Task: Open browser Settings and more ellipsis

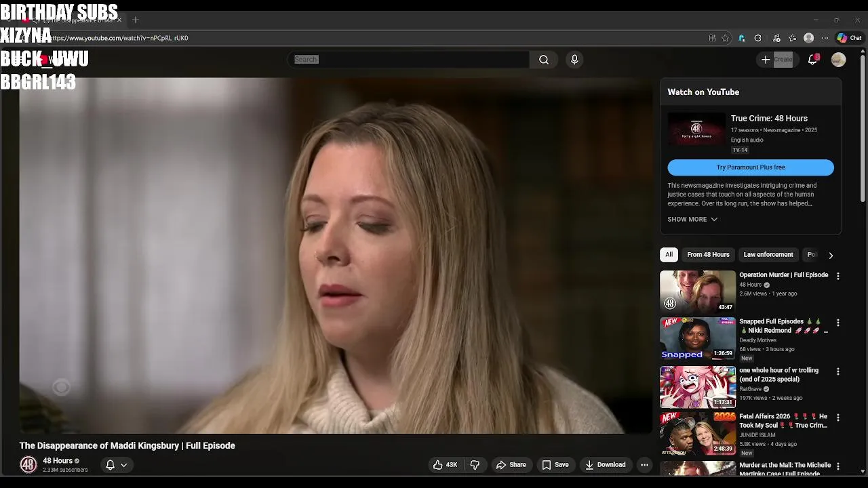Action: coord(825,38)
